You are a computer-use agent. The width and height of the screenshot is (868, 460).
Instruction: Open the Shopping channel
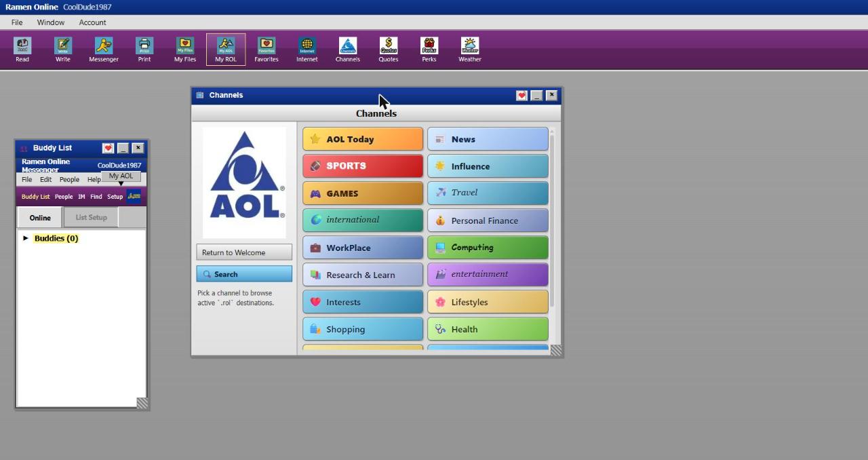[363, 329]
